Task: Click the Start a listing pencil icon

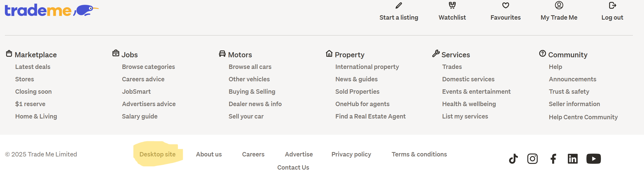Action: (399, 5)
